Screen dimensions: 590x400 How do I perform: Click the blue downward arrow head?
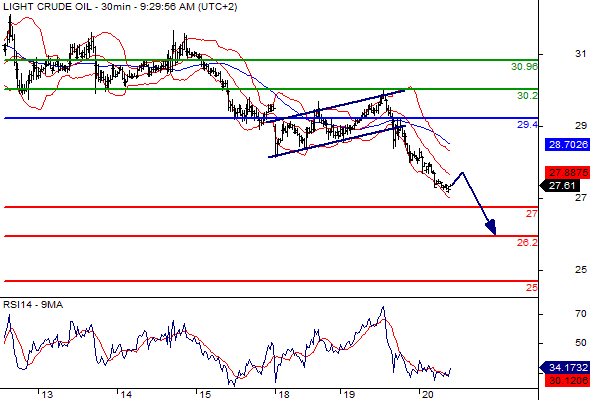491,227
